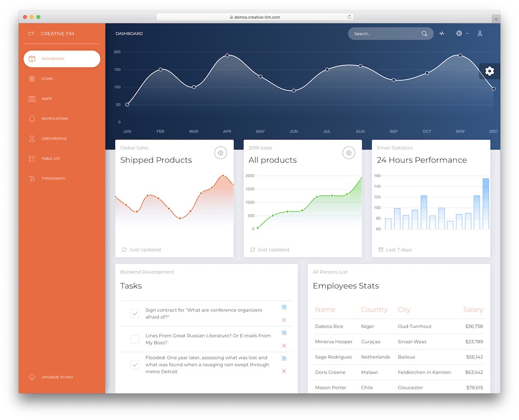Open User Profile page from sidebar
Screen dimensions: 519x420
62,139
